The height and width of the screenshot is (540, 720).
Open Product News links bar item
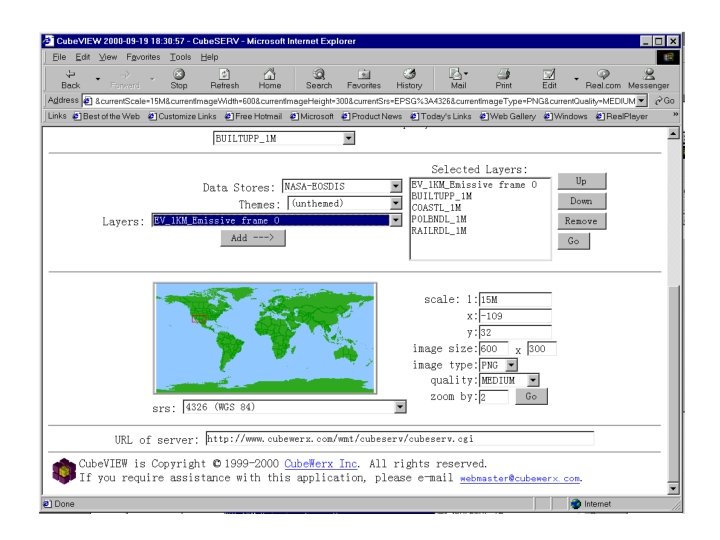[x=372, y=116]
